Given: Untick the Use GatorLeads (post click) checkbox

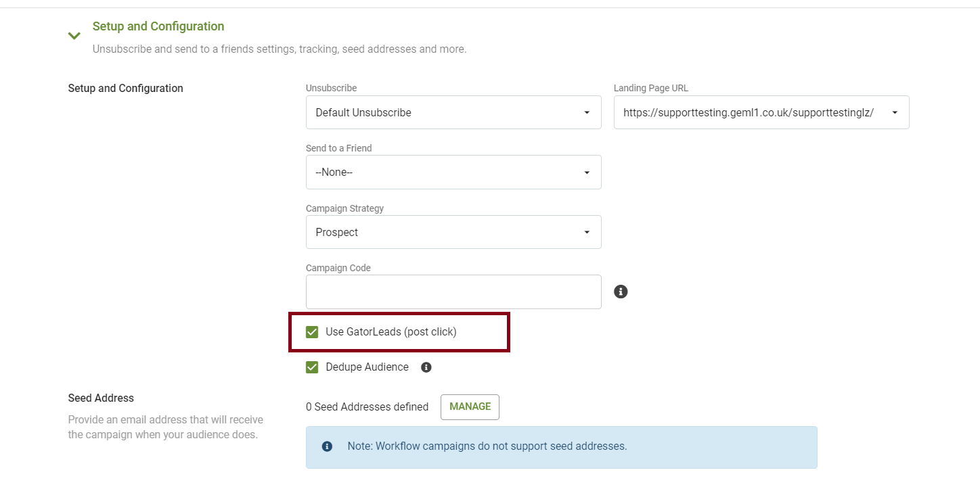Looking at the screenshot, I should (312, 332).
